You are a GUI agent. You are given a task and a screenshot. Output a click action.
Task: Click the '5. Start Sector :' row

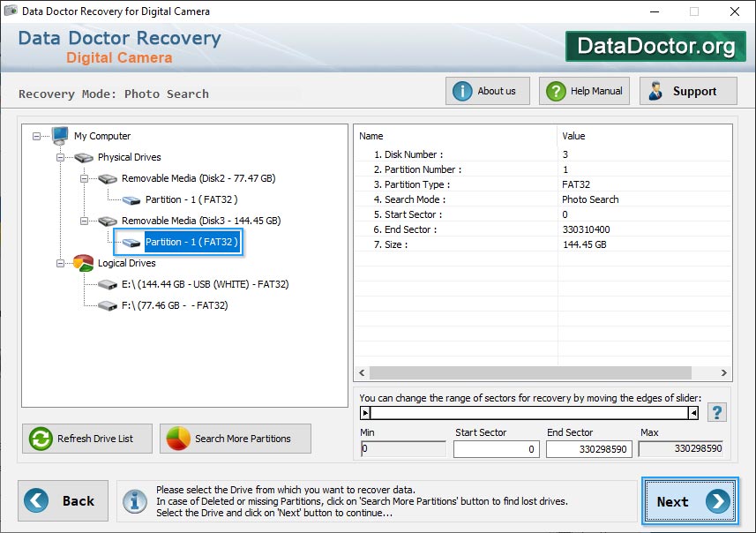click(543, 214)
